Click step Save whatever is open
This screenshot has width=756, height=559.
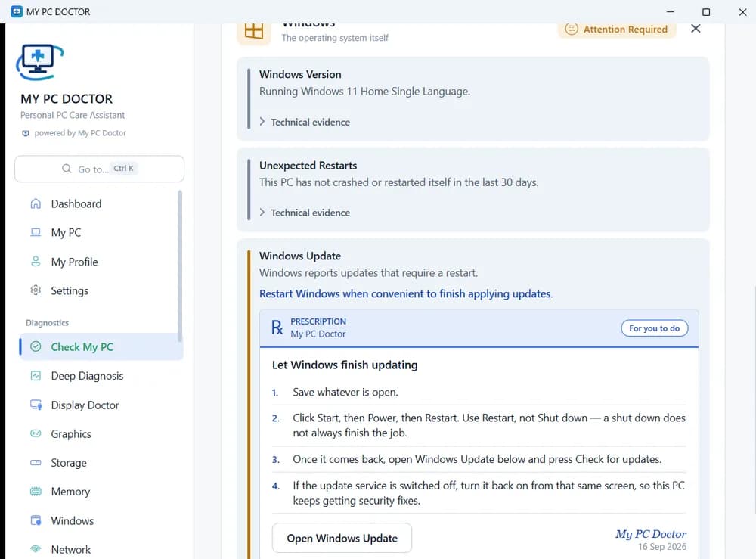tap(345, 392)
